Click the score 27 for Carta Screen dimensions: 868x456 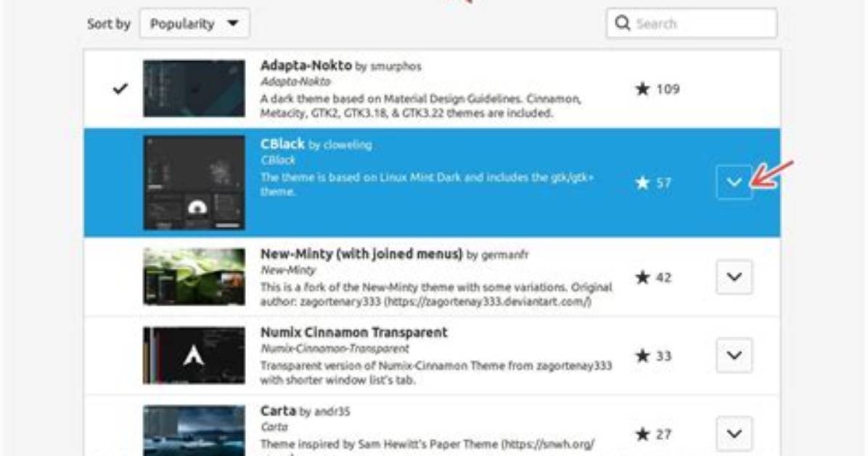[663, 434]
